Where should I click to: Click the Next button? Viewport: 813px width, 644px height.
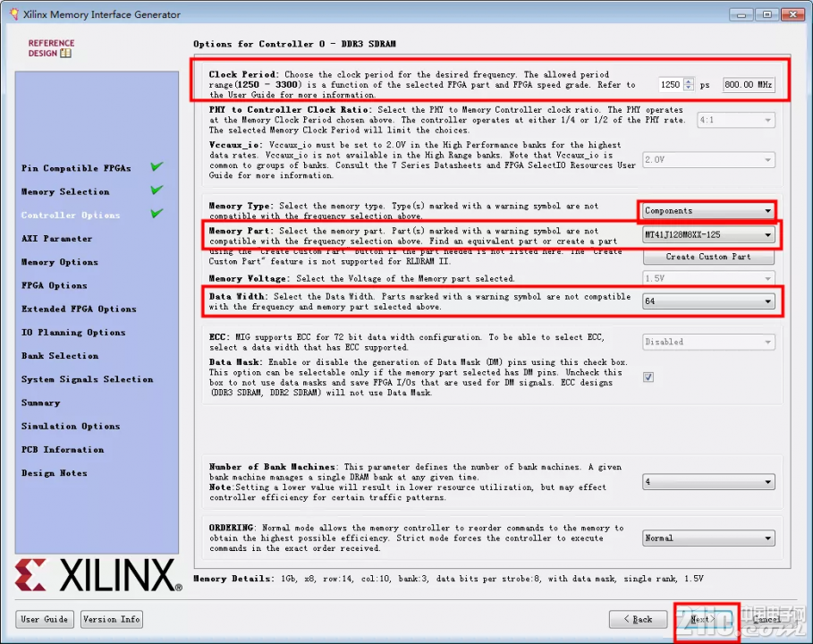(x=705, y=619)
